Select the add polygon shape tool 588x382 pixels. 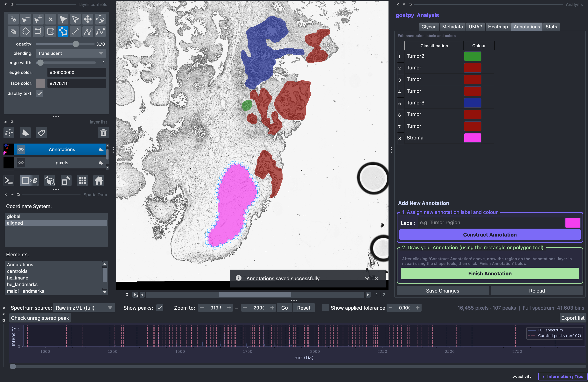tap(51, 32)
